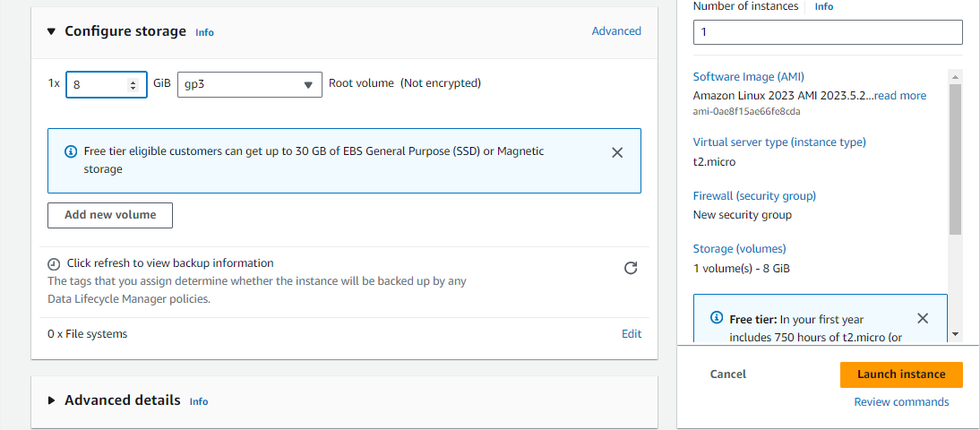The width and height of the screenshot is (980, 430).
Task: Click the root volume size input field
Action: [x=97, y=84]
